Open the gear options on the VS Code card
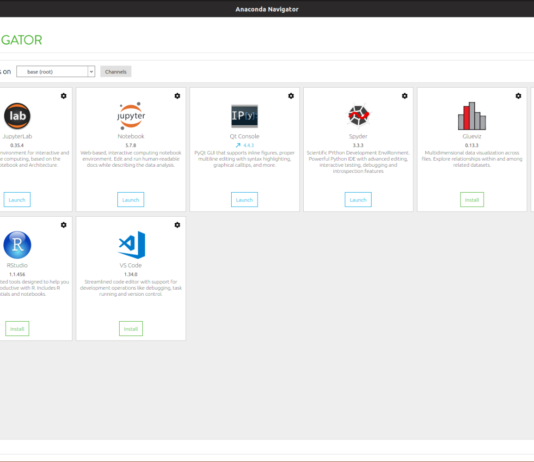This screenshot has height=462, width=534. [x=177, y=225]
